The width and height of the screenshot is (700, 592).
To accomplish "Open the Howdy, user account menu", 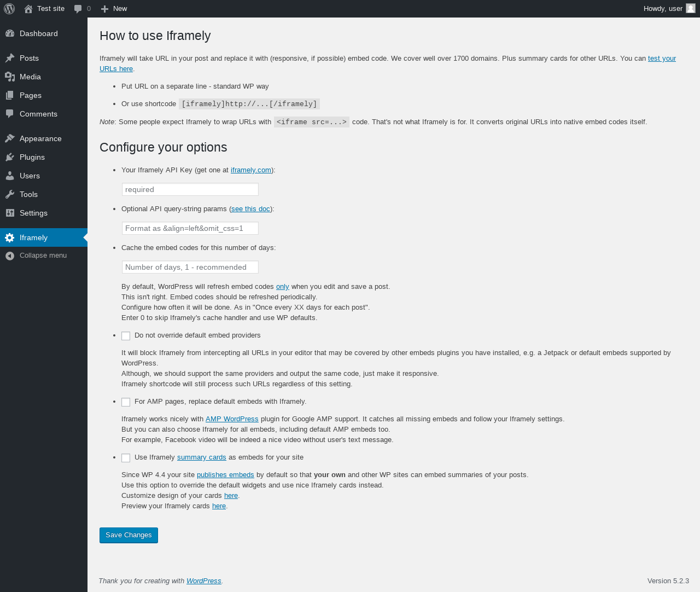I will tap(663, 9).
